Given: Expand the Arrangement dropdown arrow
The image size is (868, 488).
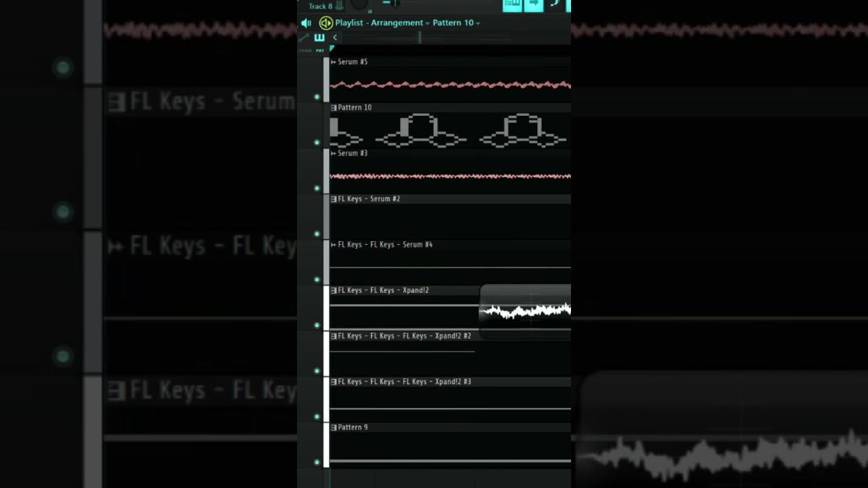Looking at the screenshot, I should [x=427, y=24].
